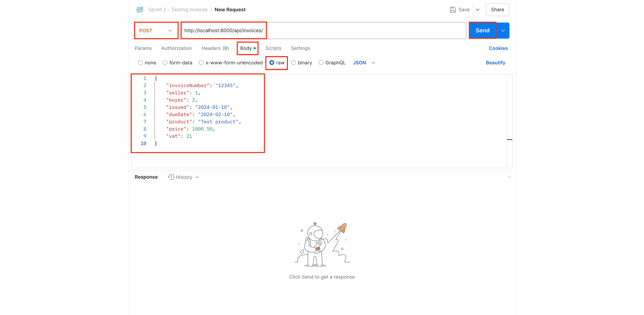Select the form-data radio option
The height and width of the screenshot is (315, 644).
point(165,63)
